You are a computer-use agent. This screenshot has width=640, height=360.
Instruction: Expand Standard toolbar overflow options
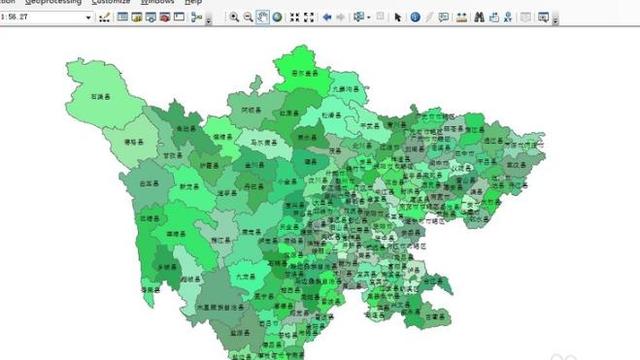209,20
